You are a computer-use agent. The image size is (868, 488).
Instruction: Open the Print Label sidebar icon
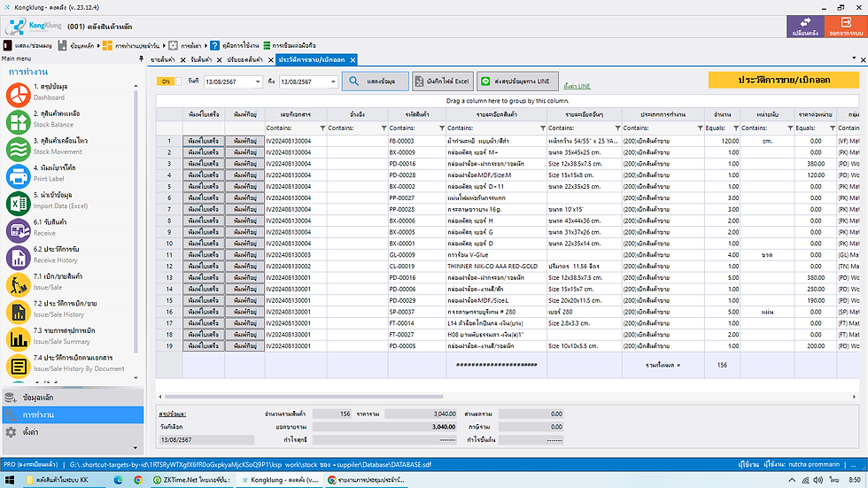click(x=19, y=174)
